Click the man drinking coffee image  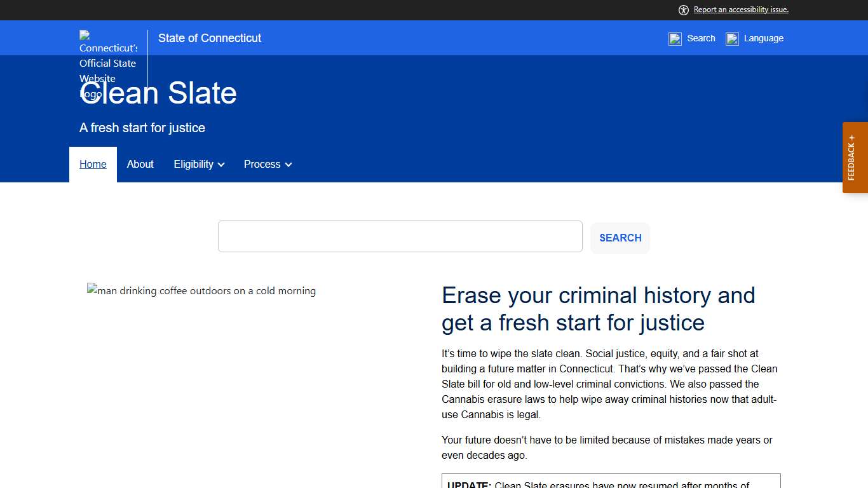click(201, 291)
